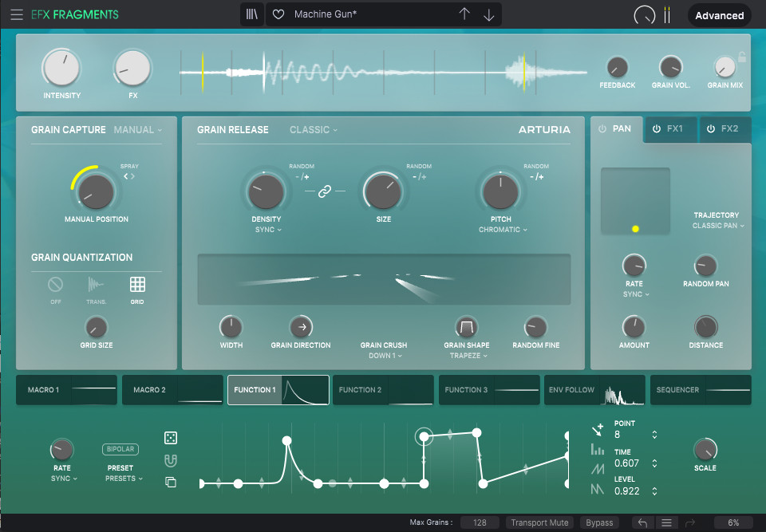Select the Function 3 tab
This screenshot has width=766, height=532.
click(x=489, y=390)
